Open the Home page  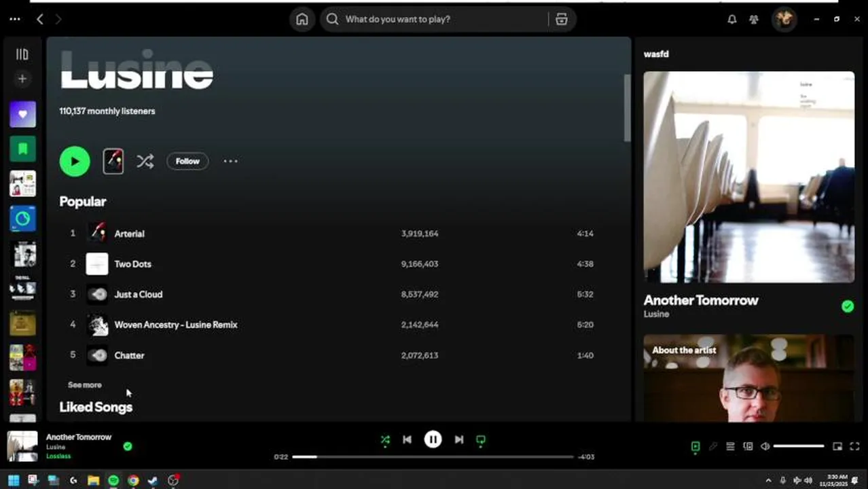302,19
